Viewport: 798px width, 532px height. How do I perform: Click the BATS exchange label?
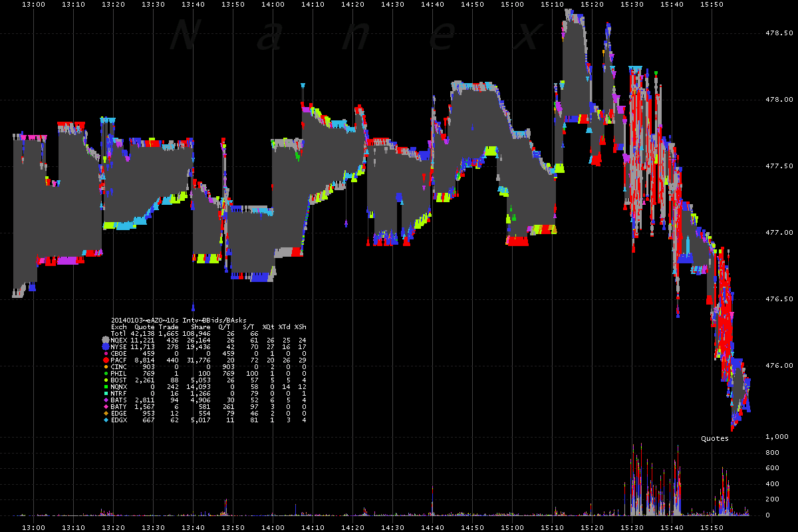(118, 400)
